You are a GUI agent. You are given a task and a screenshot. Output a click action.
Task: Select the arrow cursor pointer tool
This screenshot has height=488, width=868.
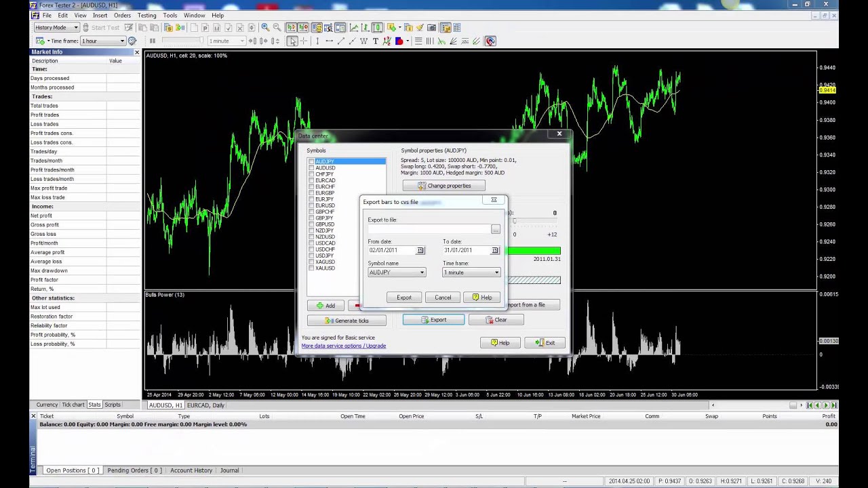click(292, 41)
